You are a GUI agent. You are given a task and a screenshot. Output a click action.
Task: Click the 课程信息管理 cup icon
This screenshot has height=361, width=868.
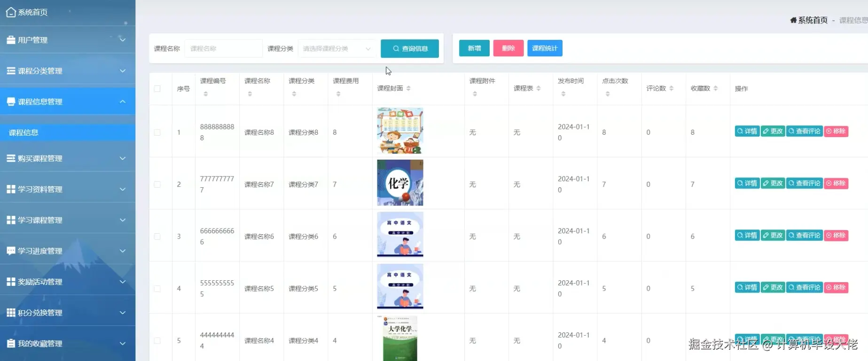[11, 101]
